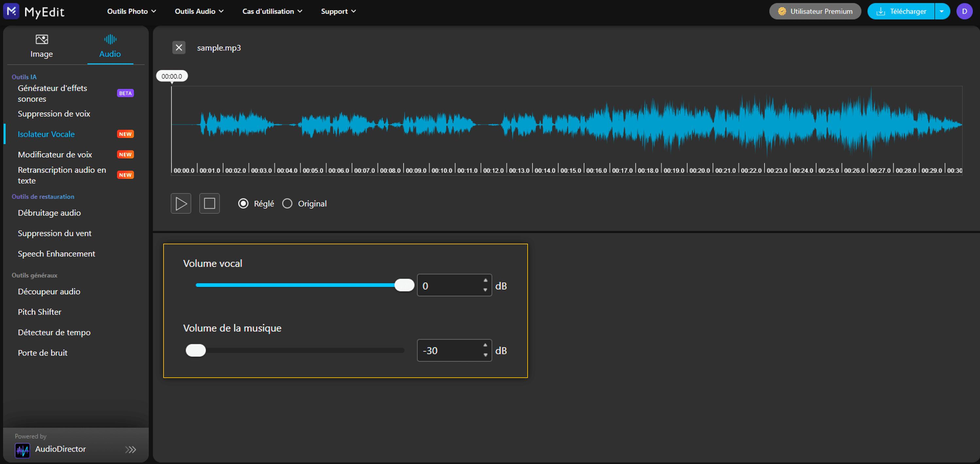
Task: Select the Original radio button
Action: 287,203
